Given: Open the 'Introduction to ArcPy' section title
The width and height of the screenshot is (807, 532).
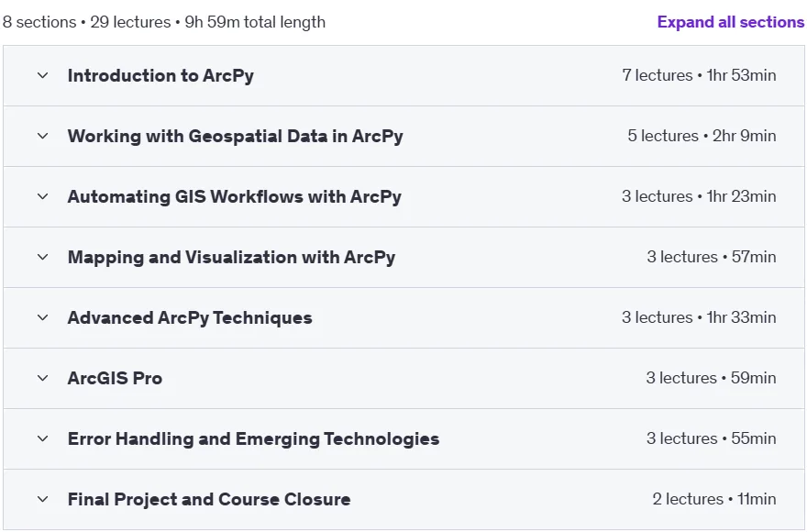Looking at the screenshot, I should (160, 76).
